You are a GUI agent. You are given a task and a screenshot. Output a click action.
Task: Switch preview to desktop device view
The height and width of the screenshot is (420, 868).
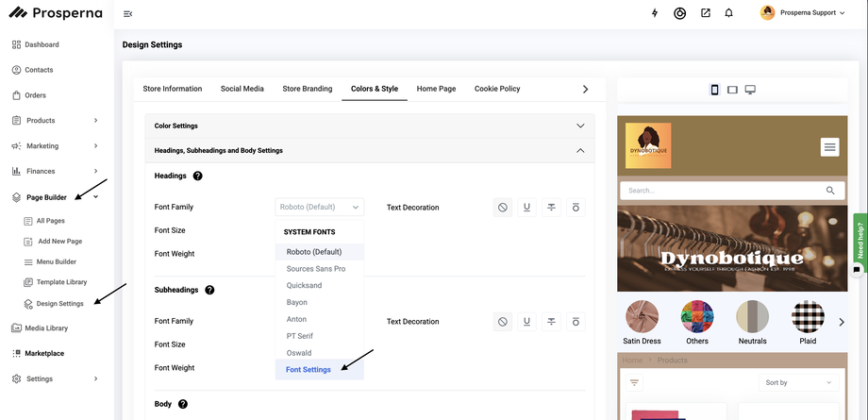[x=750, y=90]
